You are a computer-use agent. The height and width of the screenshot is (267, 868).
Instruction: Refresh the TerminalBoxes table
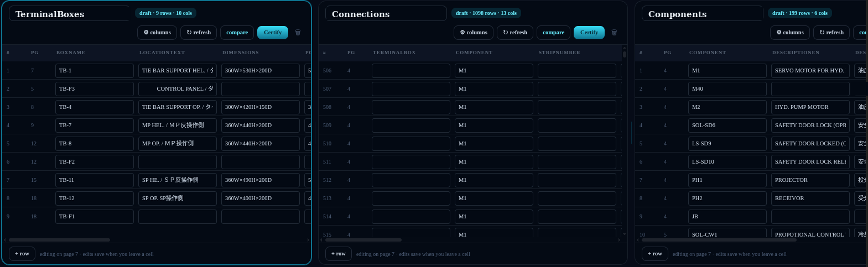[199, 33]
